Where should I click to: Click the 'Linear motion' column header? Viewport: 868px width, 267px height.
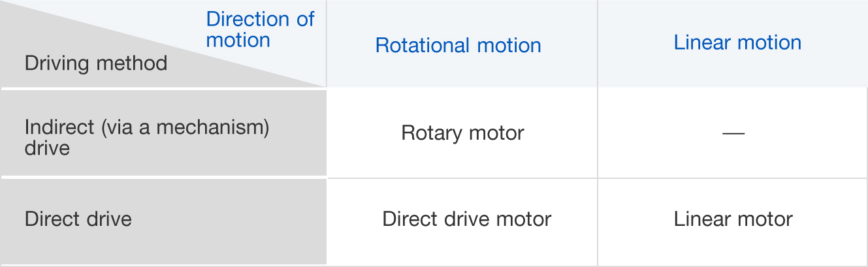click(737, 42)
